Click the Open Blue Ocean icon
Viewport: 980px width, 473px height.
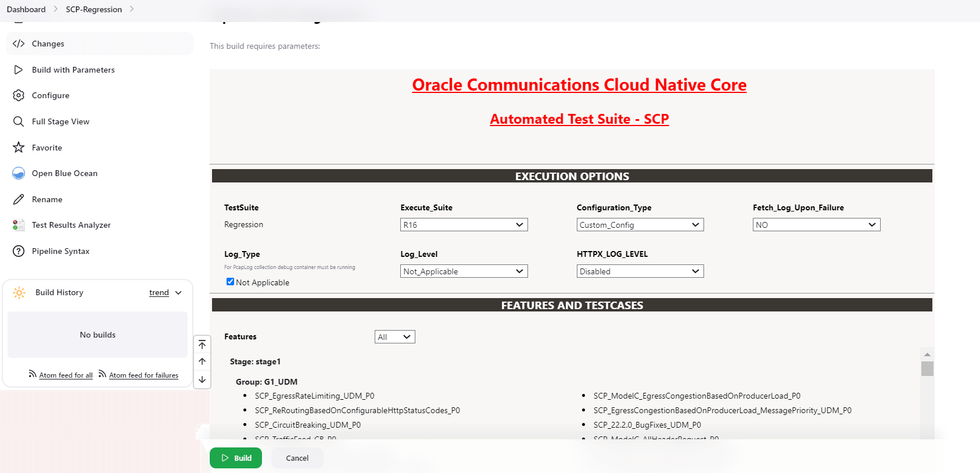19,173
